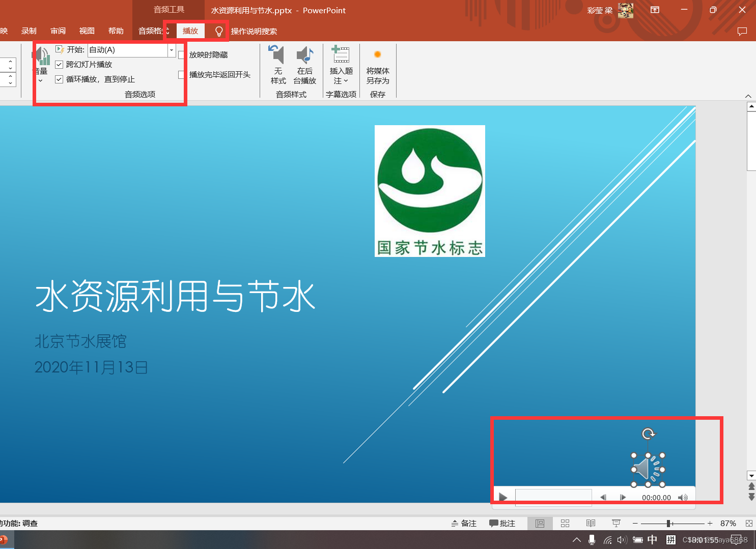
Task: Toggle 跨幻灯片播放 checkbox
Action: coord(59,65)
